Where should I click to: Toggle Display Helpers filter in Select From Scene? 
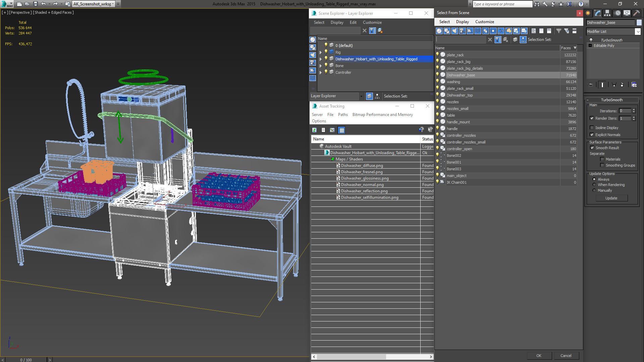pyautogui.click(x=470, y=31)
